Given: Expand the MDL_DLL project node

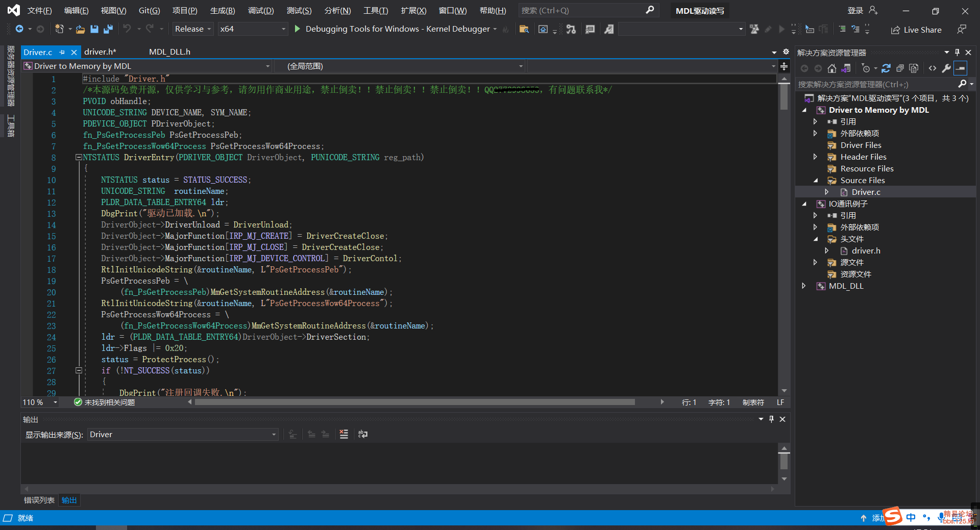Looking at the screenshot, I should pyautogui.click(x=804, y=286).
